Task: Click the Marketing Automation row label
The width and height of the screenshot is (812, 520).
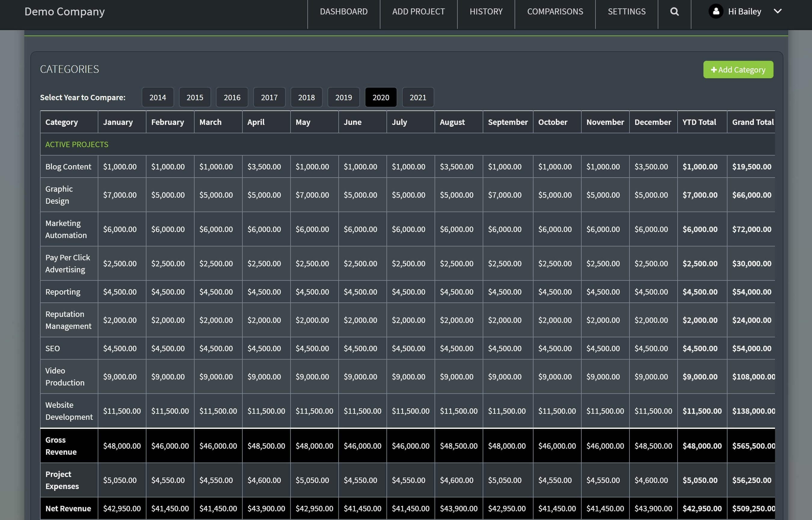Action: [66, 229]
